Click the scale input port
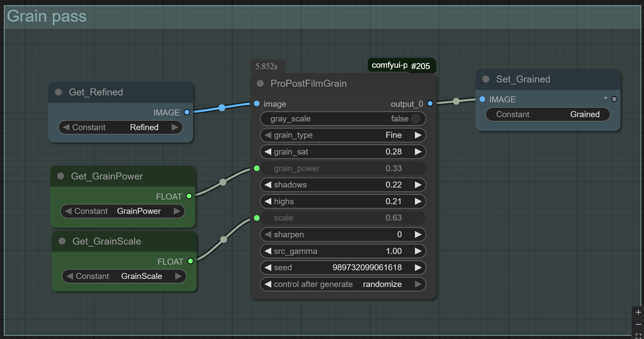This screenshot has height=339, width=644. pyautogui.click(x=257, y=218)
